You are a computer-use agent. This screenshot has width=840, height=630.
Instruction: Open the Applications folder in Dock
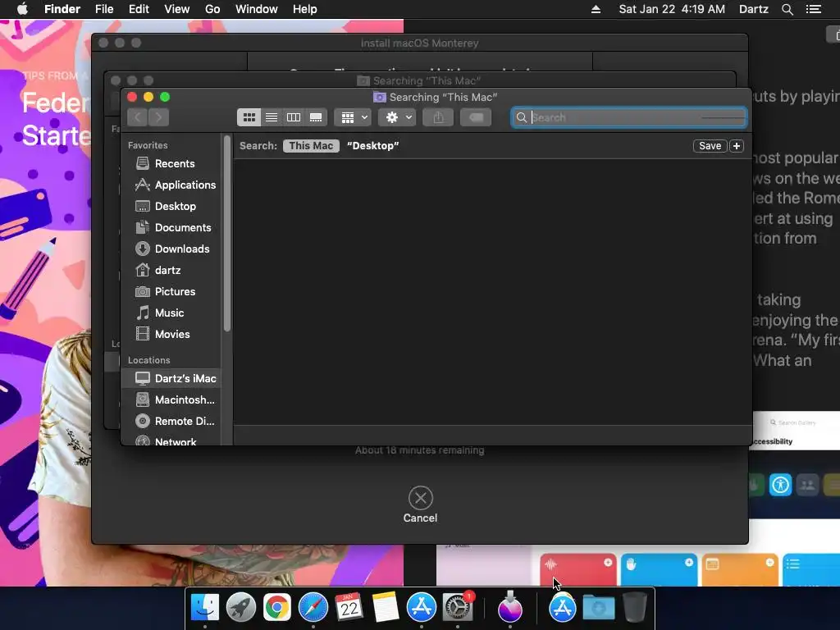562,608
